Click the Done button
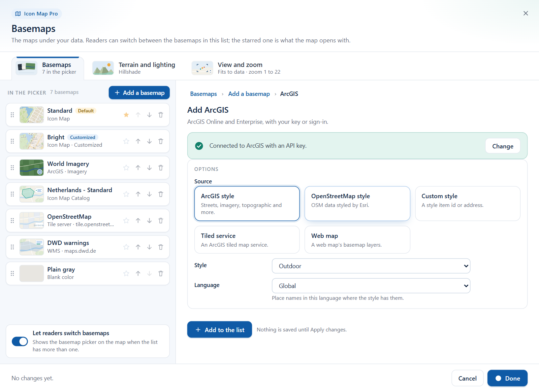This screenshot has width=539, height=392. pos(507,378)
